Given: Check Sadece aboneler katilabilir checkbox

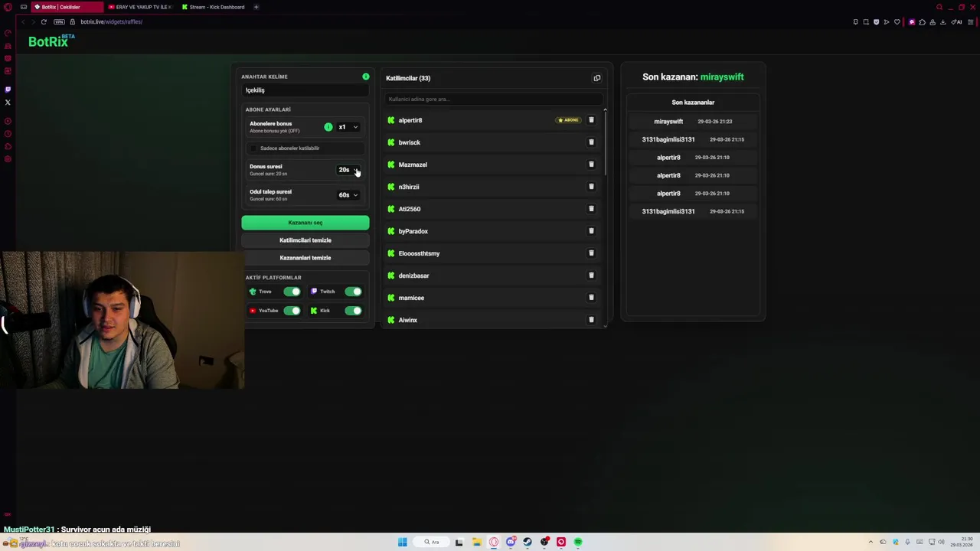Looking at the screenshot, I should 254,148.
